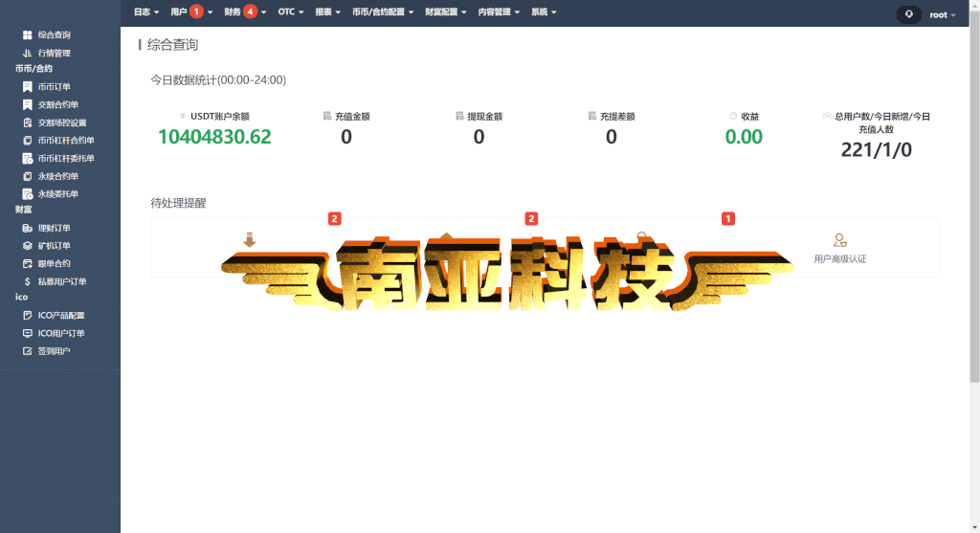This screenshot has height=533, width=980.
Task: Click the 综合查询 grid icon in sidebar
Action: click(x=28, y=35)
